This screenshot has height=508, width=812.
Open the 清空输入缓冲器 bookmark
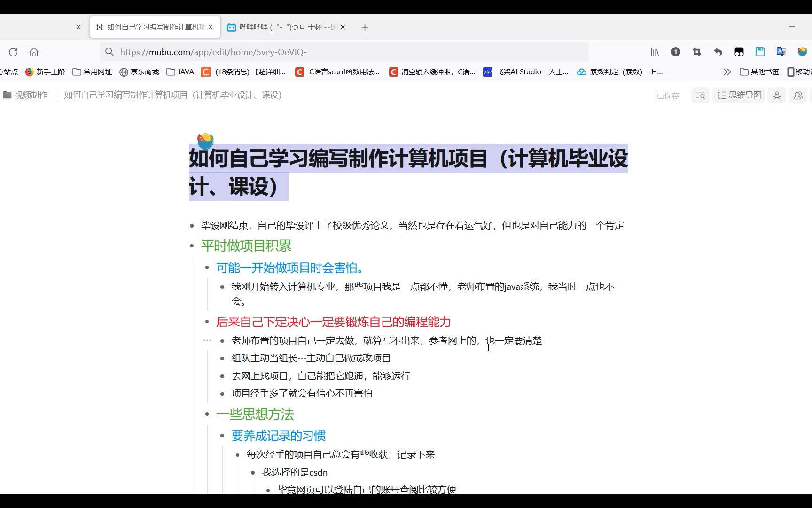pos(432,72)
